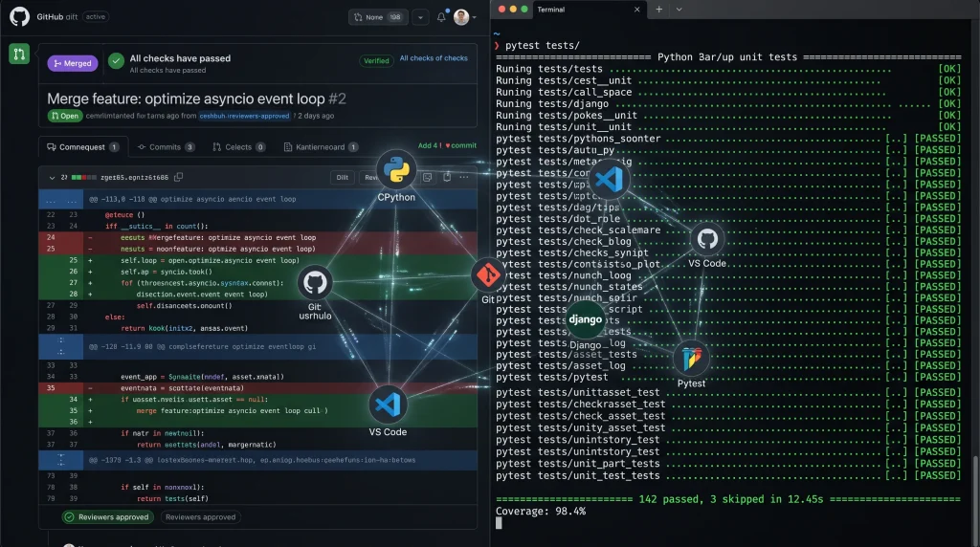Click the purple Merged badge
Image resolution: width=980 pixels, height=547 pixels.
pos(73,63)
